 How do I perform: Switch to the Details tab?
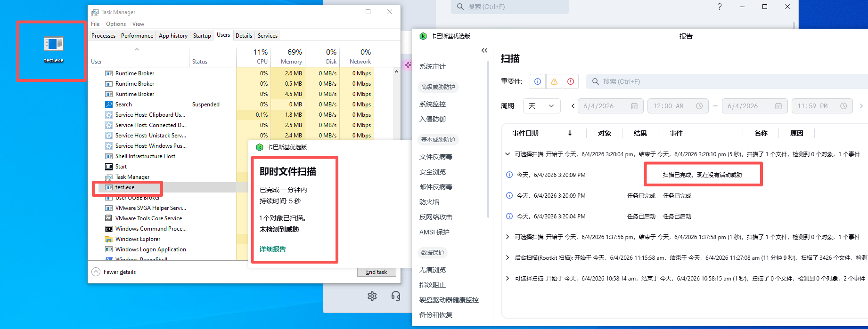[244, 36]
